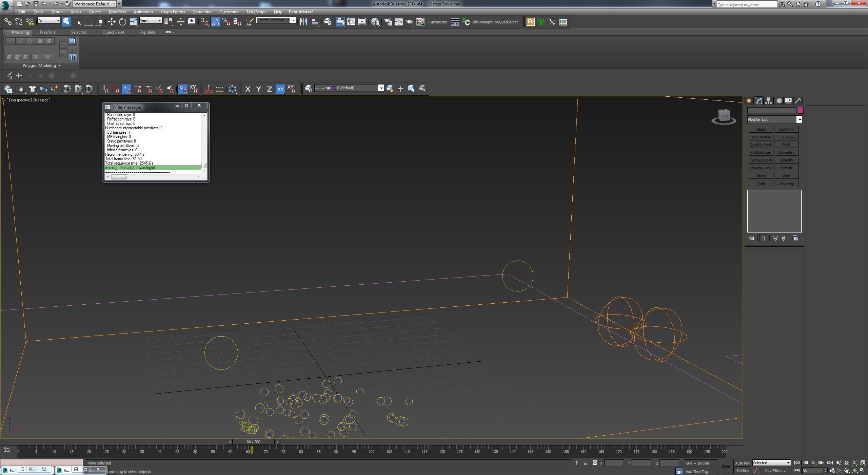The width and height of the screenshot is (868, 475).
Task: Click the pink object color swatch
Action: pos(801,110)
